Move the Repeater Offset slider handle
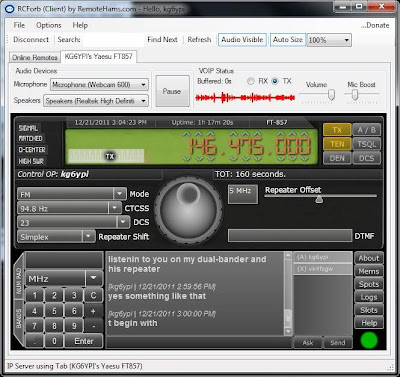The width and height of the screenshot is (400, 377). (319, 199)
